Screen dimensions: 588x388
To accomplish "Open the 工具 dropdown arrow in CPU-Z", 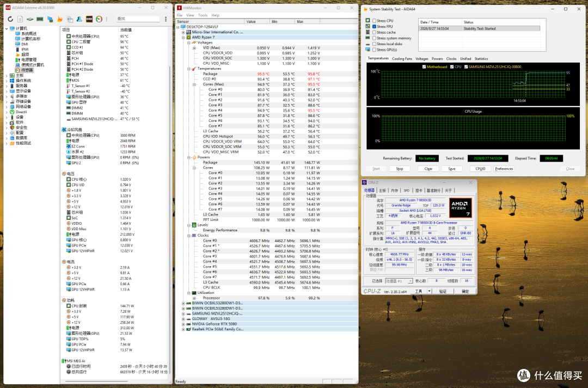I will pos(430,291).
